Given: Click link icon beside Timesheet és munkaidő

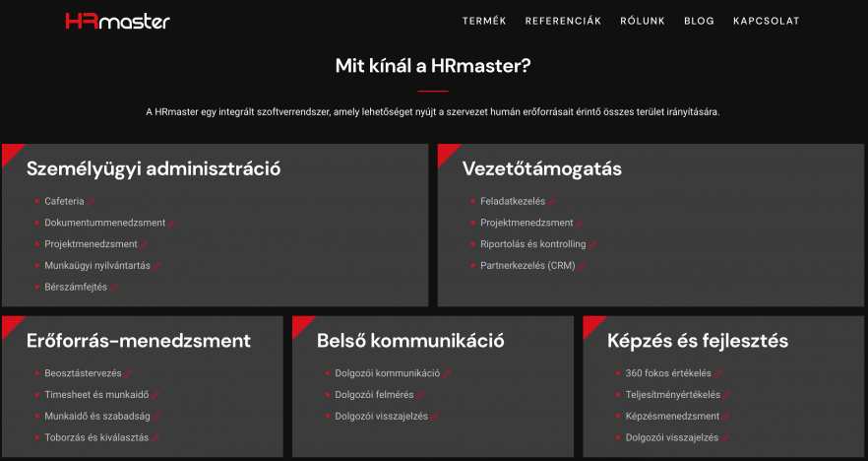Looking at the screenshot, I should 155,396.
